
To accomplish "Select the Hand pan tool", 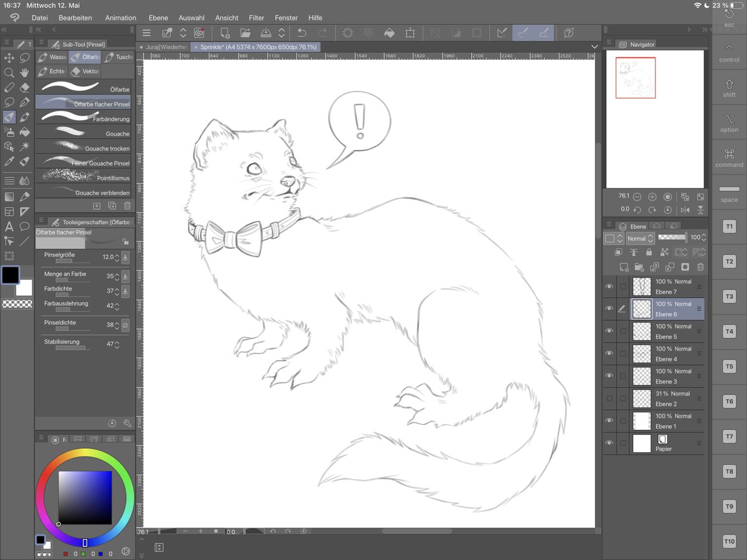I will [x=25, y=73].
